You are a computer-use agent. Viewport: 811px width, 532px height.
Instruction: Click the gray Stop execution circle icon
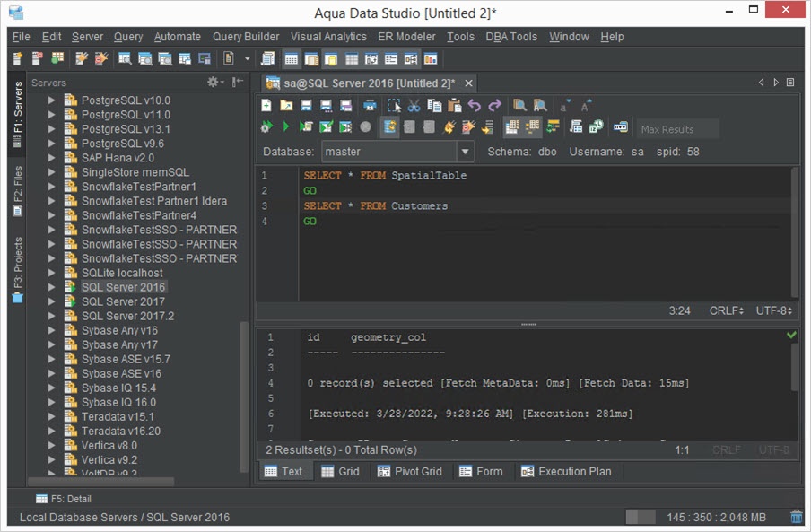click(x=365, y=127)
